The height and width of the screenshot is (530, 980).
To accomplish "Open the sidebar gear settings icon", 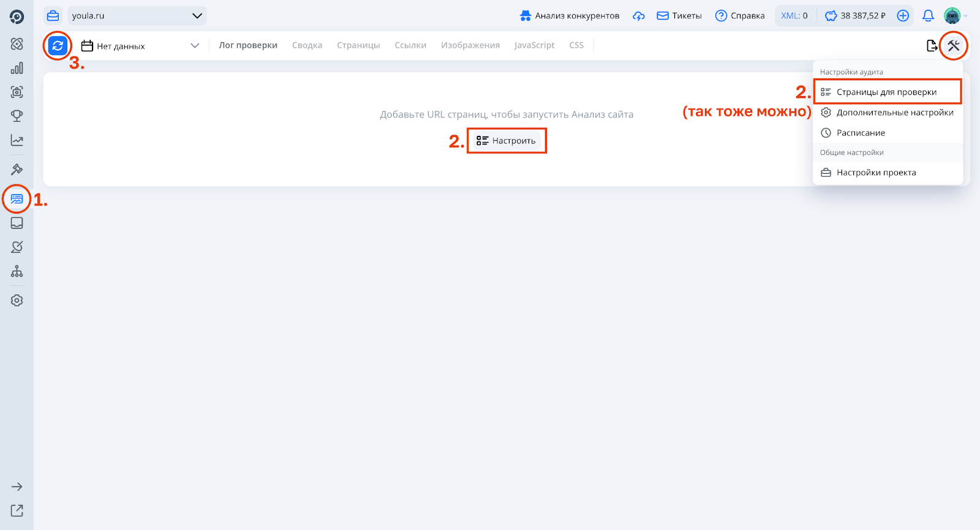I will tap(17, 300).
